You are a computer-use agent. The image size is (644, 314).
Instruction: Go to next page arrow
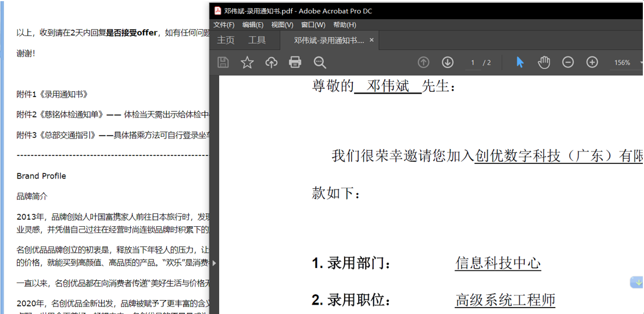(448, 62)
